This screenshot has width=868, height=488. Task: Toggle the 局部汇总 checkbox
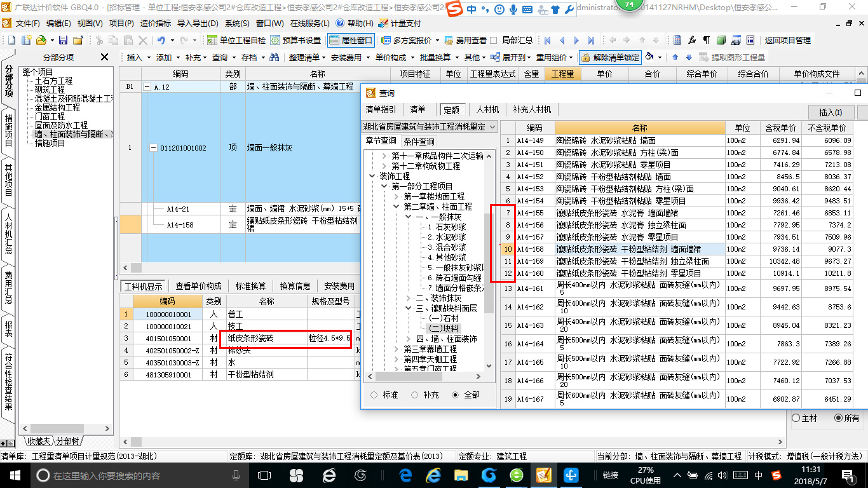point(494,40)
